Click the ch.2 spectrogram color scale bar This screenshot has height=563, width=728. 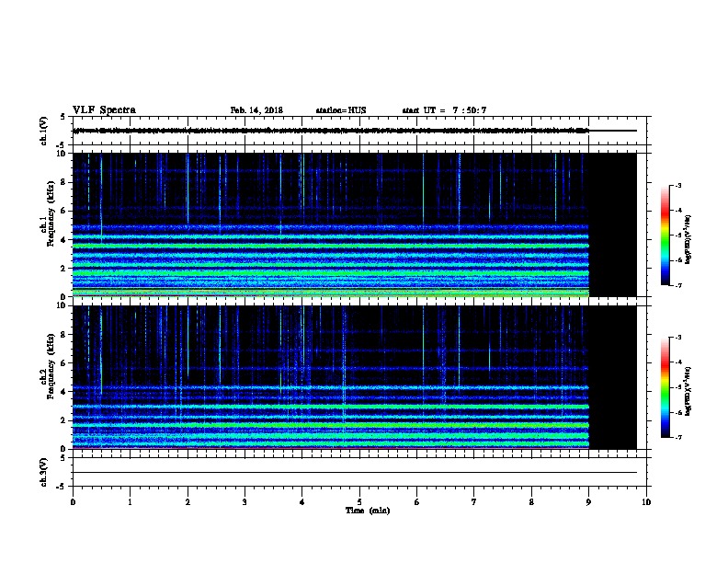pyautogui.click(x=665, y=387)
